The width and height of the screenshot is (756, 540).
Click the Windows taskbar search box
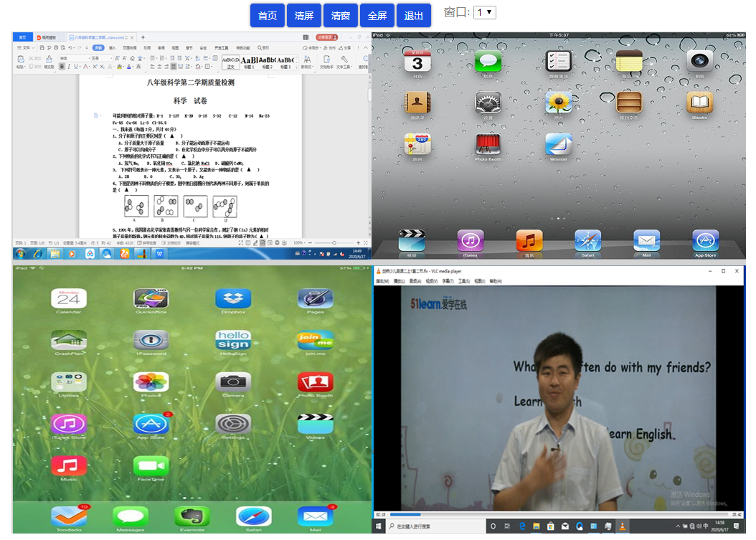coord(430,526)
